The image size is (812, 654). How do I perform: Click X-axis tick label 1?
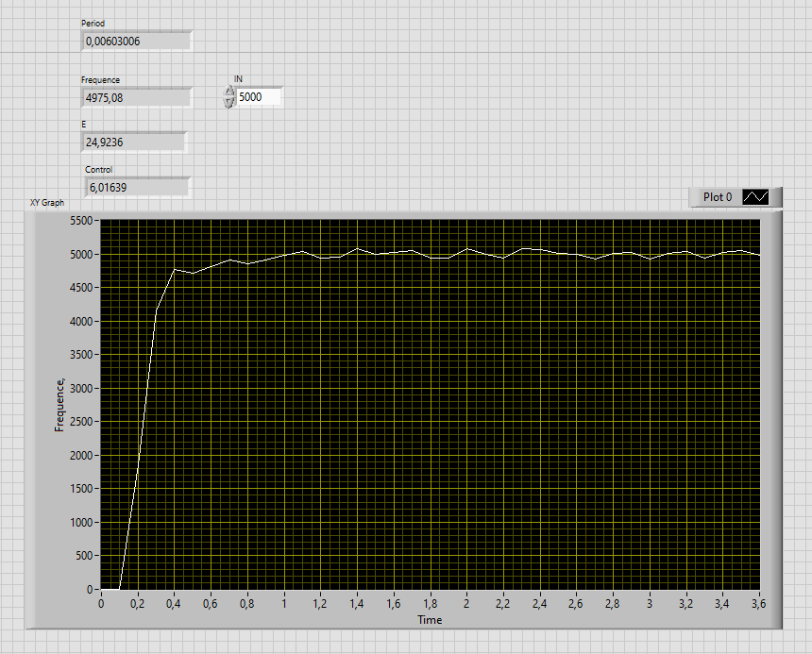pyautogui.click(x=284, y=604)
